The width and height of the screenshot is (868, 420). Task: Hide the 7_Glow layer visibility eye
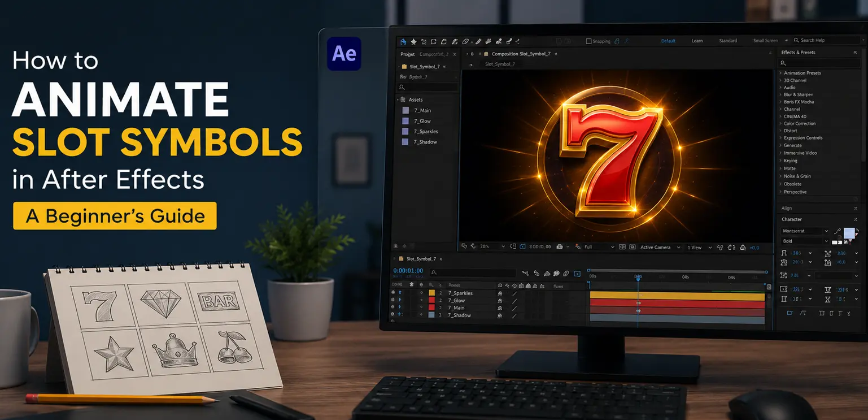[x=393, y=300]
